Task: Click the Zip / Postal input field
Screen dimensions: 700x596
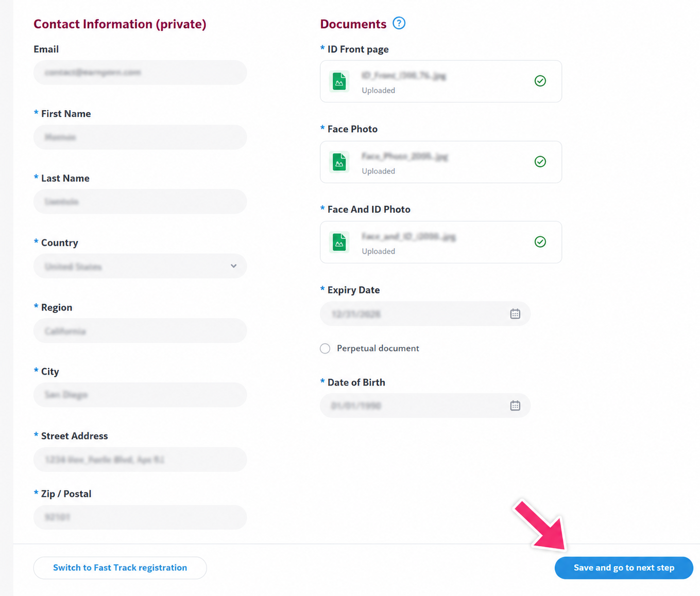Action: point(140,517)
